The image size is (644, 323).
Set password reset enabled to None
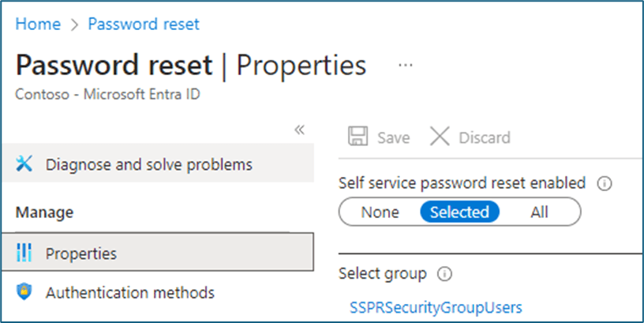pos(380,212)
